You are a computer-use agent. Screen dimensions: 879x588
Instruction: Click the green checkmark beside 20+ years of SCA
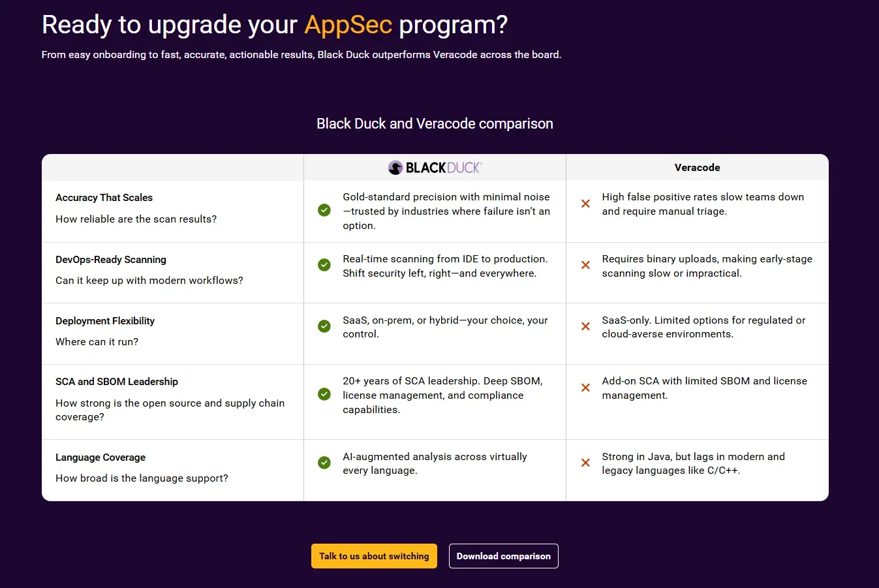tap(324, 394)
